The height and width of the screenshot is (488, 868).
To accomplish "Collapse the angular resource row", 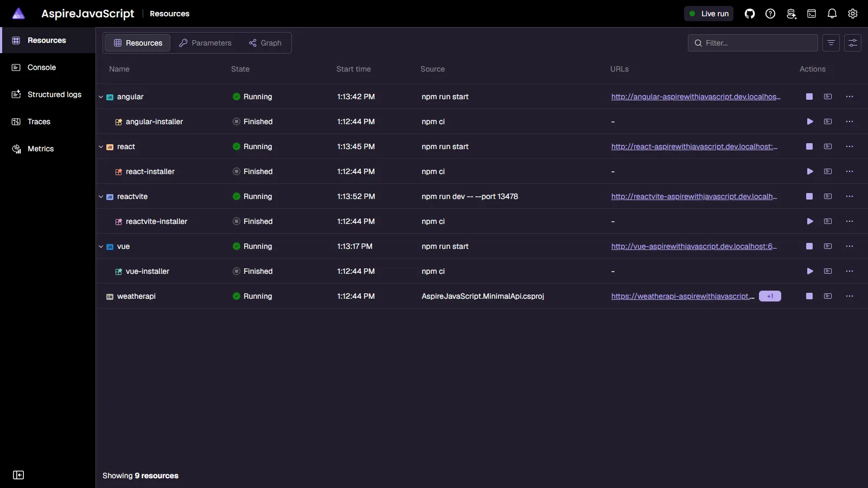I will [101, 97].
